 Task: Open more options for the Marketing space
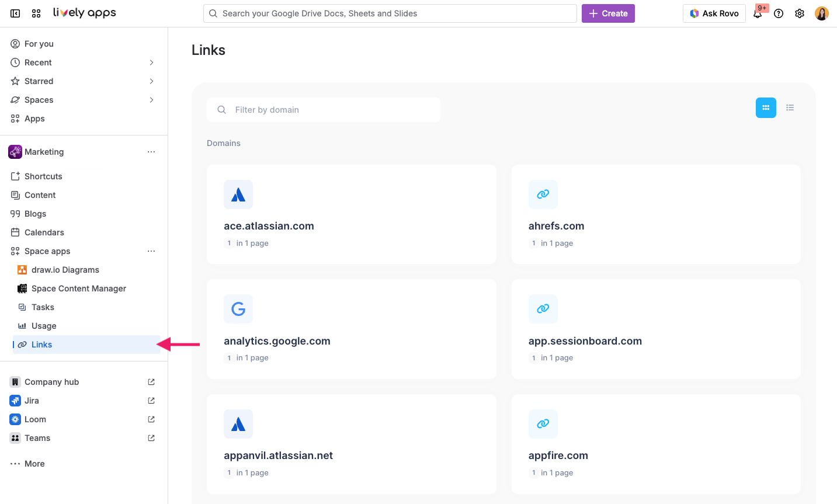click(x=151, y=152)
